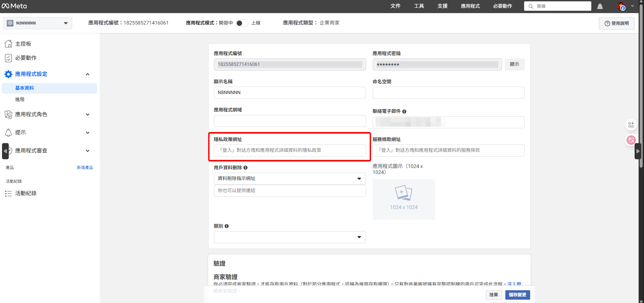Image resolution: width=644 pixels, height=303 pixels.
Task: Click the 1024 x 1024 app icon upload area
Action: click(x=404, y=199)
